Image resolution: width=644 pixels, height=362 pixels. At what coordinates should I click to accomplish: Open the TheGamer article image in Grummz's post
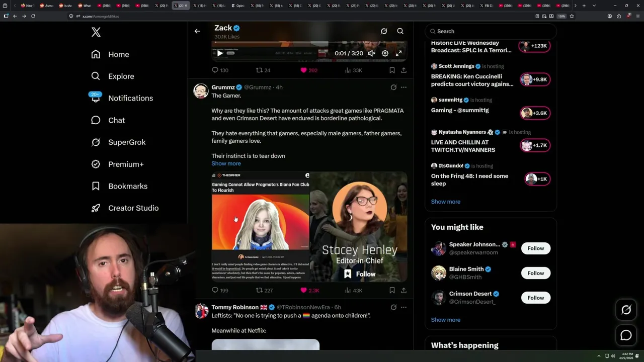coord(260,227)
